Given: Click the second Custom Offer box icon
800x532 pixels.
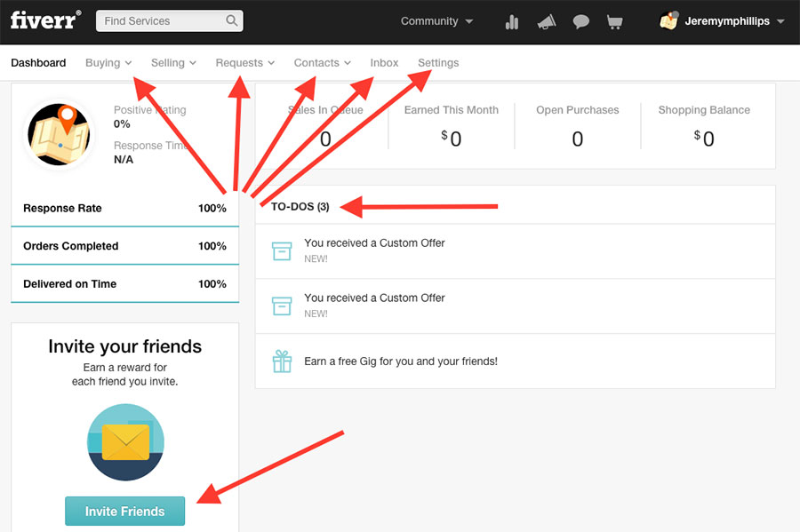Looking at the screenshot, I should coord(282,306).
